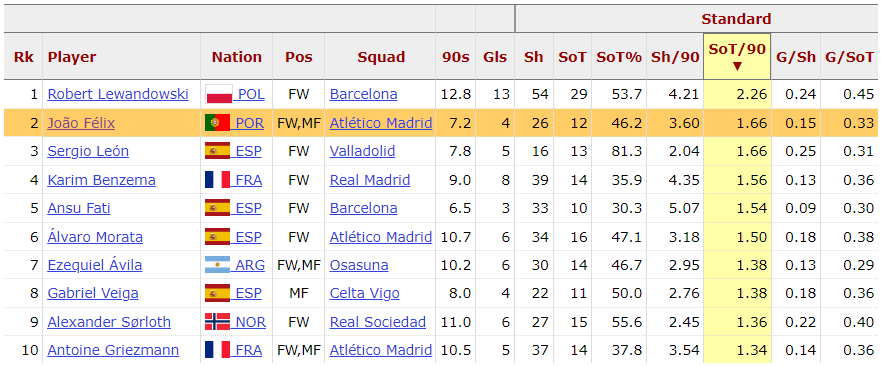The image size is (881, 366).
Task: Sort by Squad column header
Action: pyautogui.click(x=381, y=57)
